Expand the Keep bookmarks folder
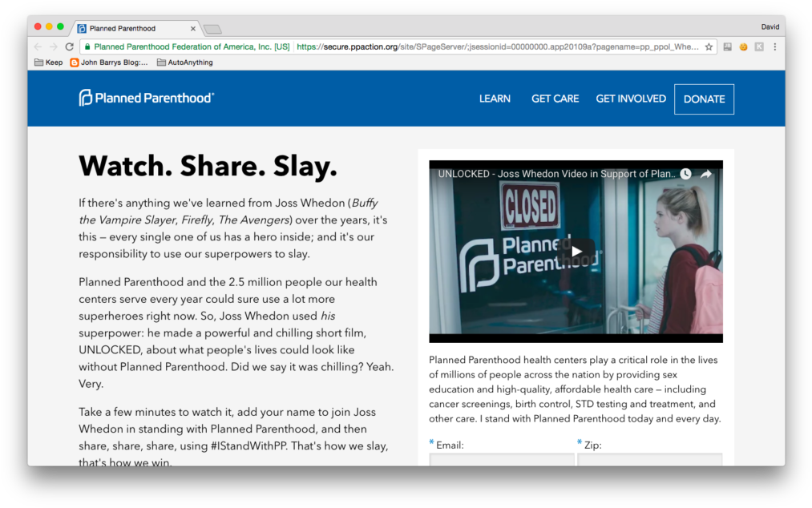Screen dimensions: 812x508 [47, 62]
